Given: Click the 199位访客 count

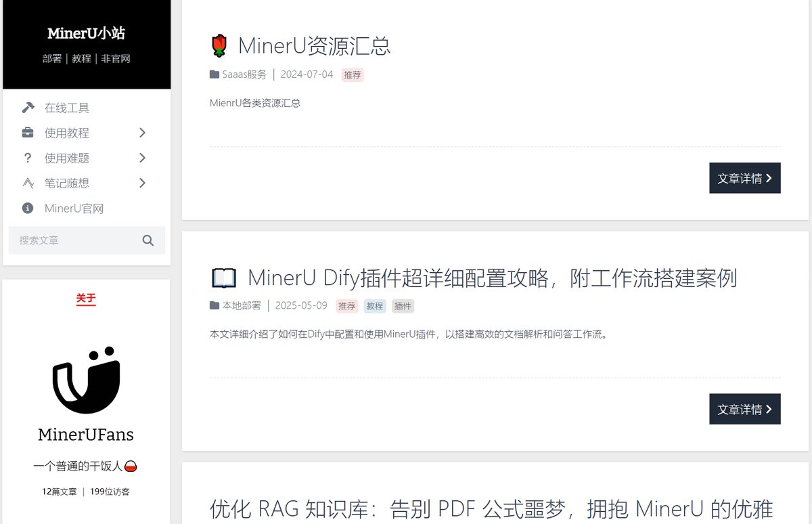Looking at the screenshot, I should coord(110,492).
